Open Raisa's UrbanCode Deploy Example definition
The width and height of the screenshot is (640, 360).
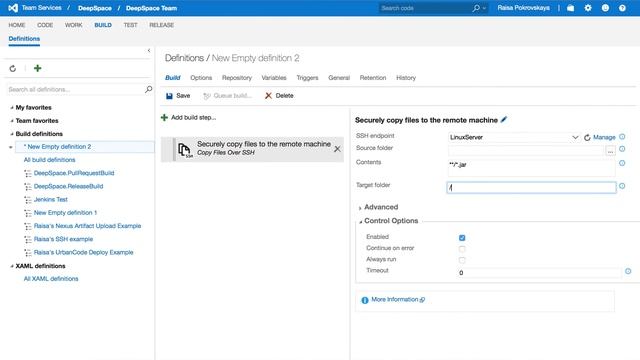[83, 252]
